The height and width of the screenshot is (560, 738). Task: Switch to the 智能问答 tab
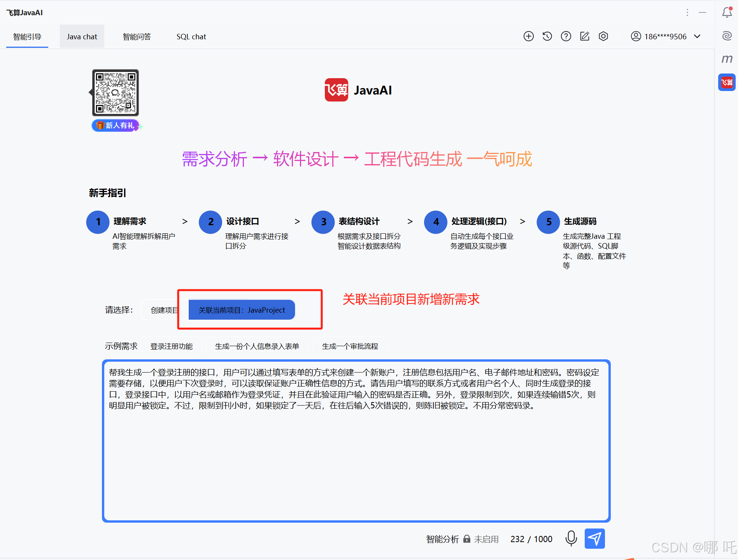[x=137, y=37]
